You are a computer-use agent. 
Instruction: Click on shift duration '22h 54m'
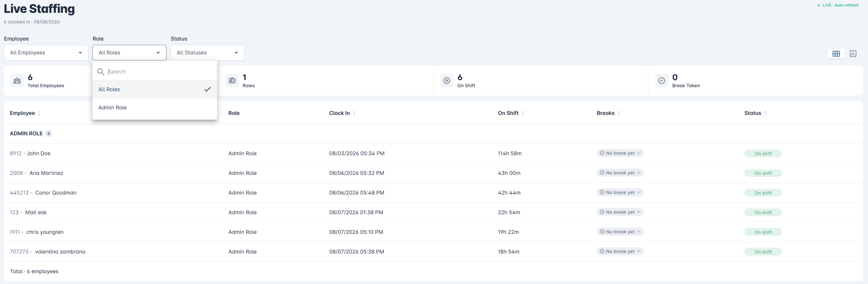click(509, 212)
